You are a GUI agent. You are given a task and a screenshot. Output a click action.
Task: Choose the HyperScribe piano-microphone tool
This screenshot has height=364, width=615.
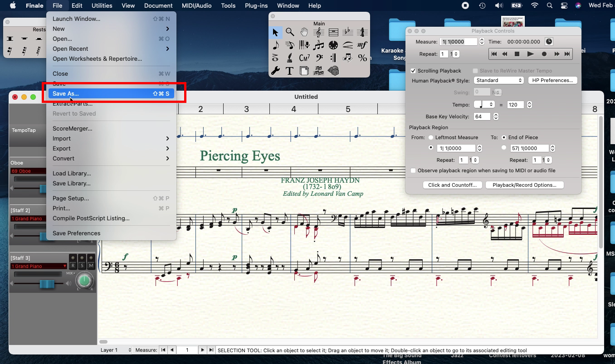tap(304, 45)
